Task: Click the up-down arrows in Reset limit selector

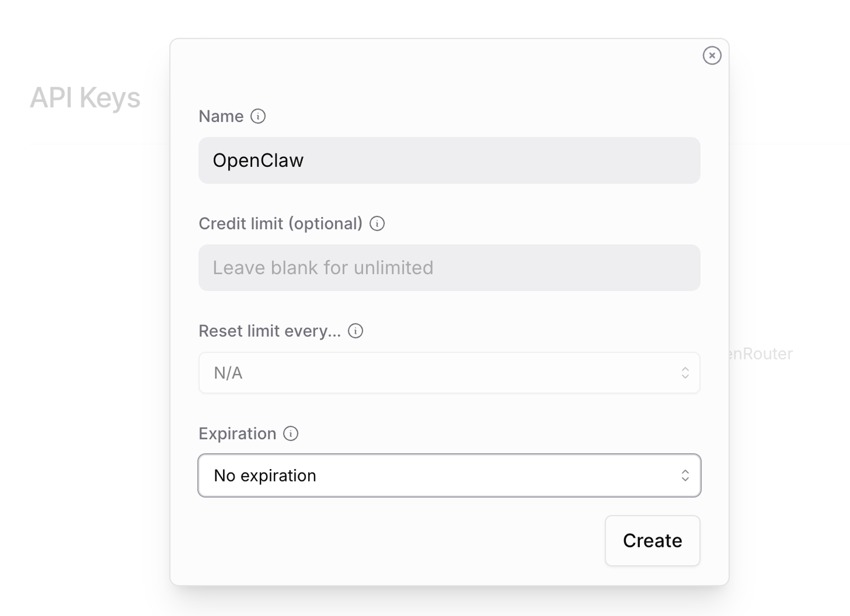Action: click(685, 373)
